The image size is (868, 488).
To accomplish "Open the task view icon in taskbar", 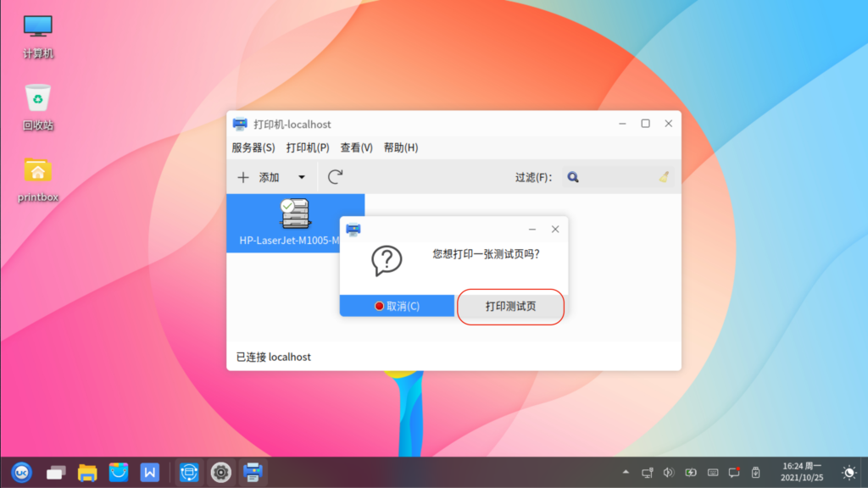I will pos(55,473).
